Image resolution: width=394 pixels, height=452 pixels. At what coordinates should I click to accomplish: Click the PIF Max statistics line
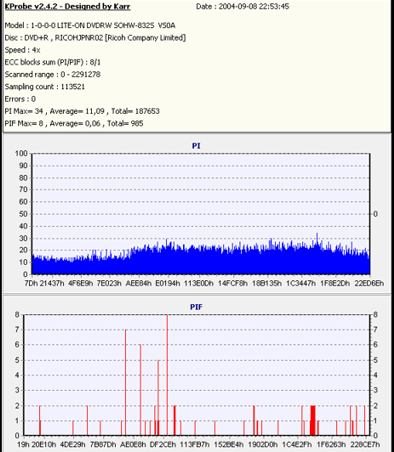click(74, 123)
